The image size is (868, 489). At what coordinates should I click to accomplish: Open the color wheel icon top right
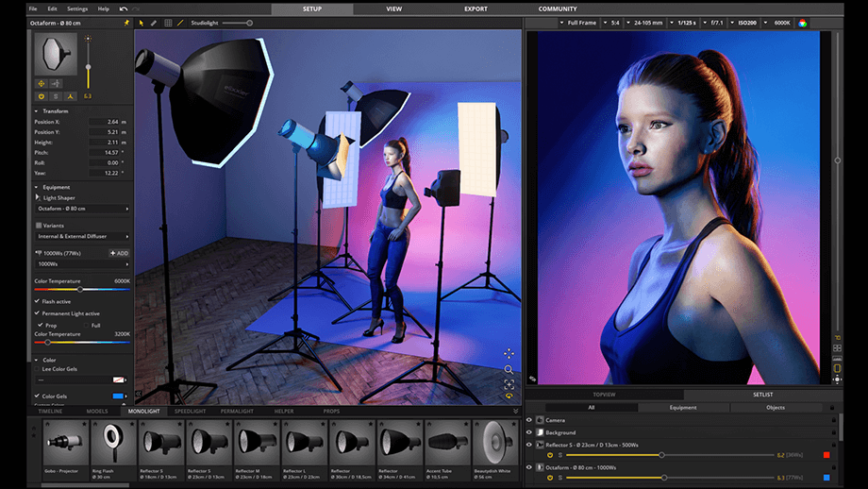(x=802, y=23)
